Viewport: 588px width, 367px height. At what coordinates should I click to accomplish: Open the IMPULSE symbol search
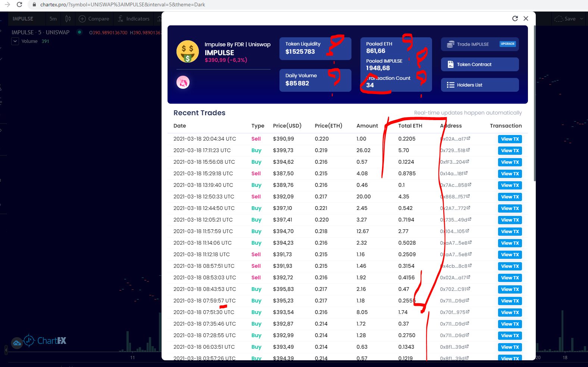(23, 19)
